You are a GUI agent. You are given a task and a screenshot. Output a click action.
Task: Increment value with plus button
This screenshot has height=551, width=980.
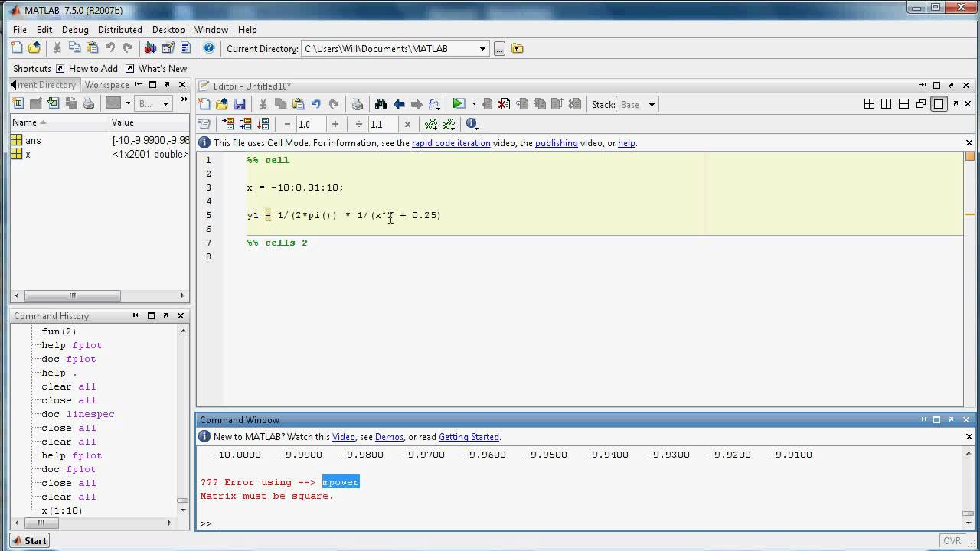pyautogui.click(x=335, y=124)
